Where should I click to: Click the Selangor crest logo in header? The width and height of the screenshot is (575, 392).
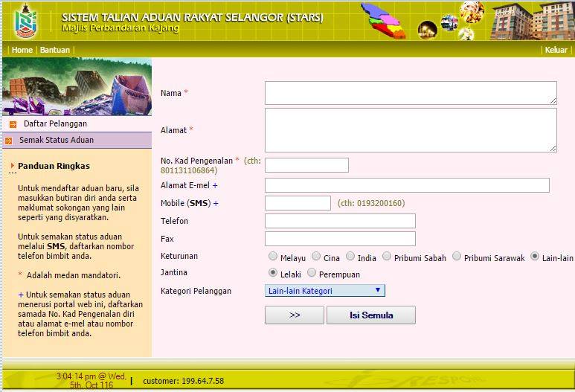(25, 22)
